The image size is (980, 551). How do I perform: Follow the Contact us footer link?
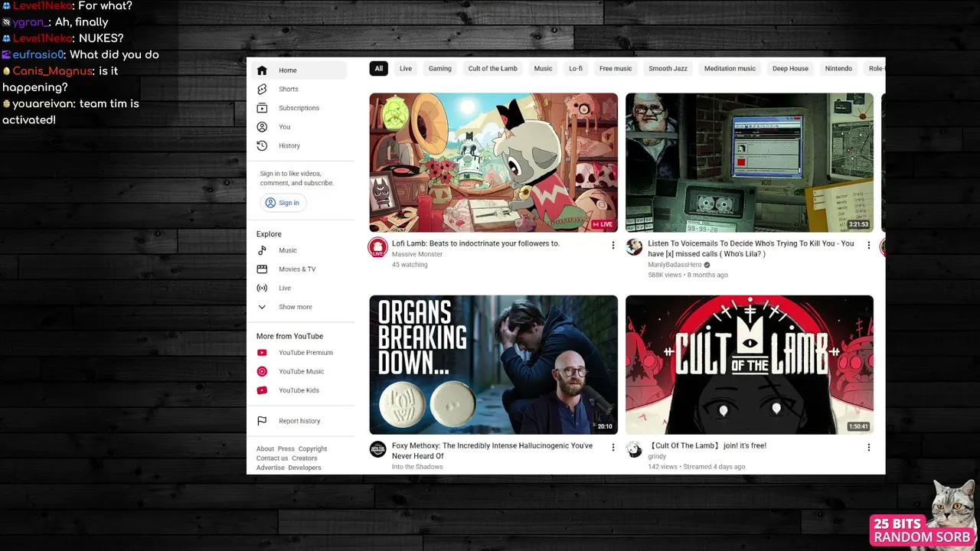tap(273, 458)
